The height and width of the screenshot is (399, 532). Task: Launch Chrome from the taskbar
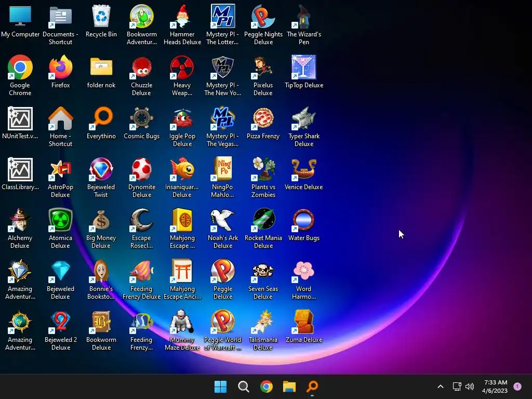[267, 387]
